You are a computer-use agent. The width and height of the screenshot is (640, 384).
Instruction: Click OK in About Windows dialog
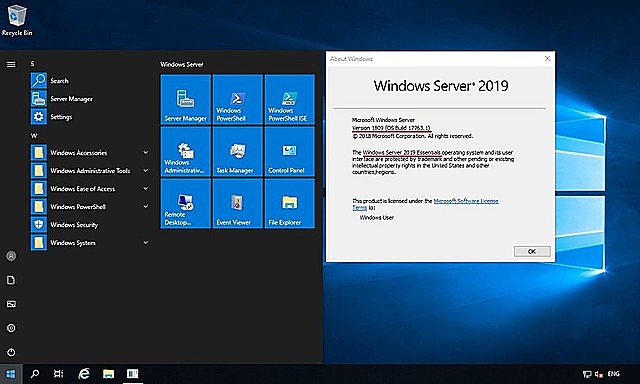tap(532, 251)
